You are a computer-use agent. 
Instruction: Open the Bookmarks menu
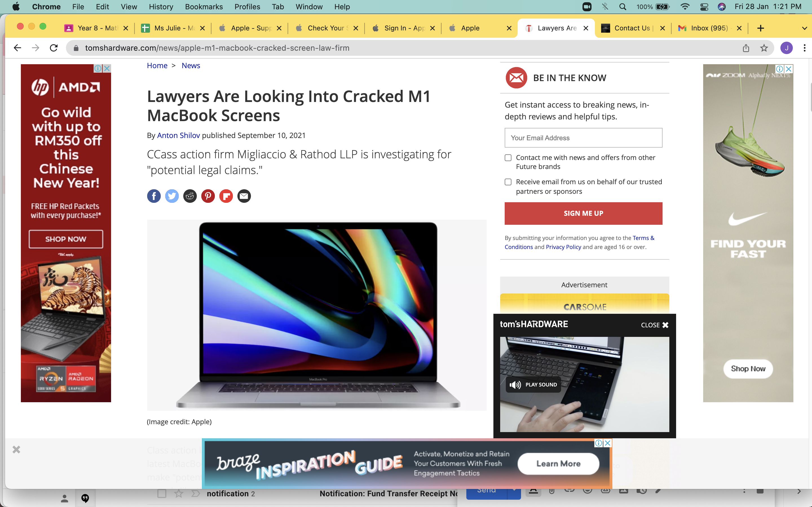(204, 7)
